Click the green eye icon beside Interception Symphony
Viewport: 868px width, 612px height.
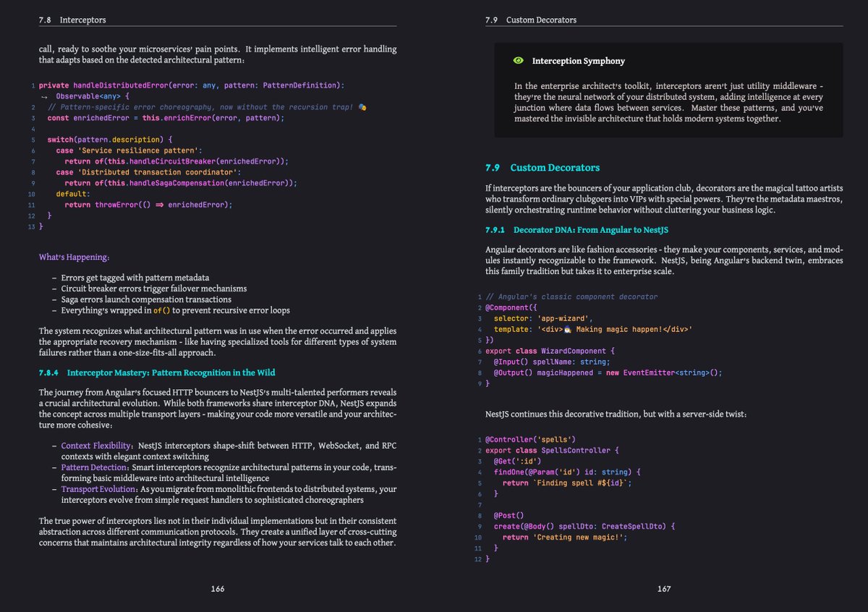click(518, 61)
